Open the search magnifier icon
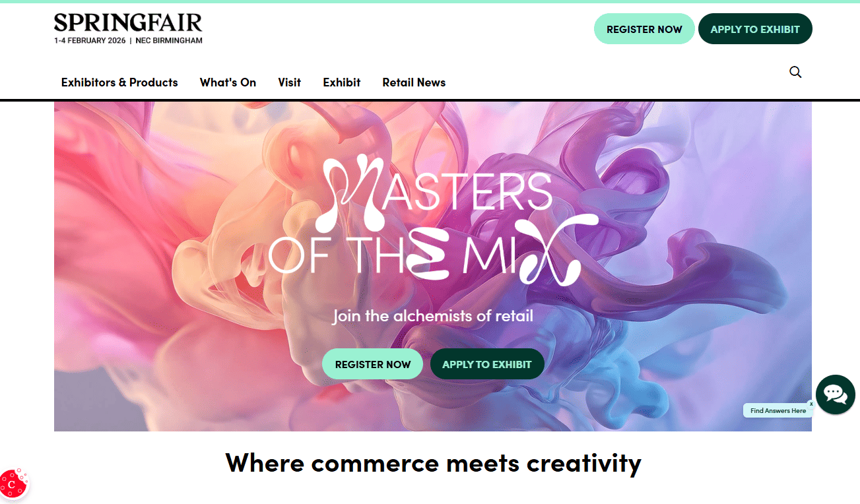Screen dimensions: 860x504 (795, 72)
